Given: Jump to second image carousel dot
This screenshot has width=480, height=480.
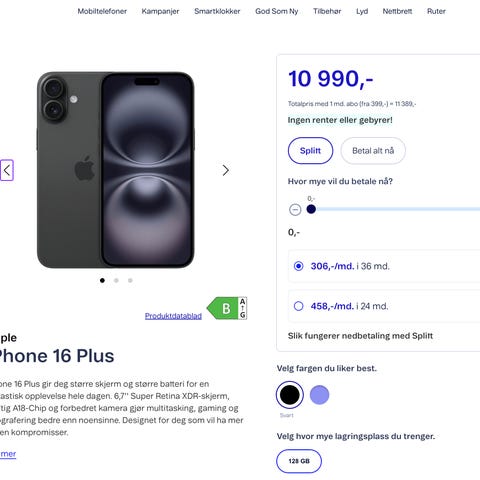Looking at the screenshot, I should (x=116, y=280).
